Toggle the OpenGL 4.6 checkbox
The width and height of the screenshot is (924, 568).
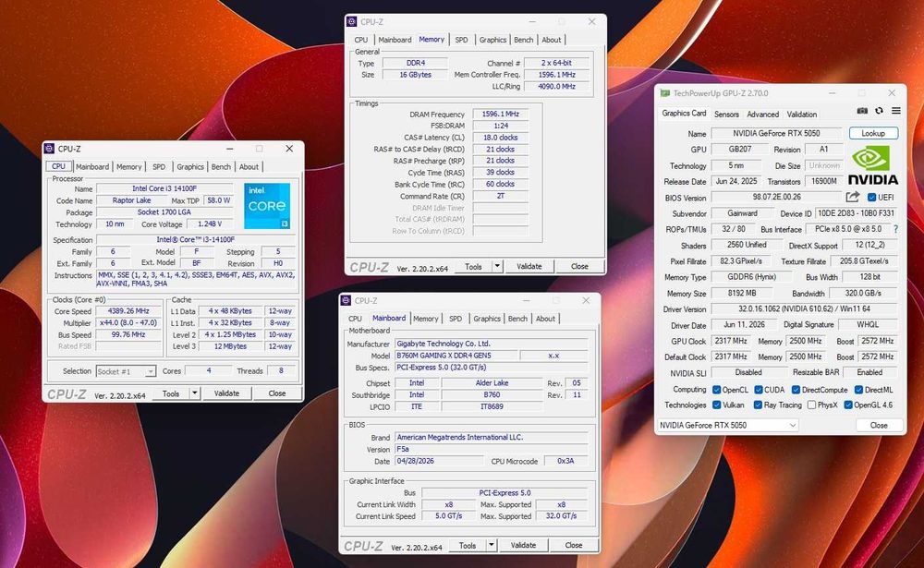[848, 405]
